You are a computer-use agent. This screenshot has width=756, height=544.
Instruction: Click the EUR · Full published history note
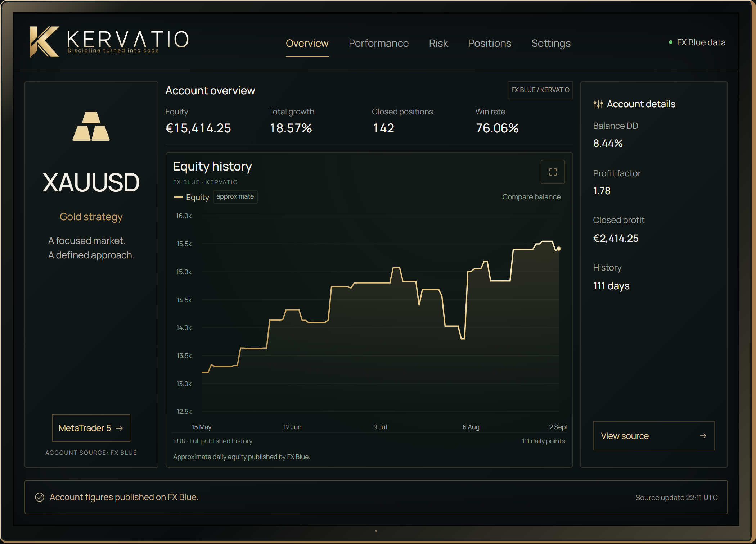(x=213, y=441)
